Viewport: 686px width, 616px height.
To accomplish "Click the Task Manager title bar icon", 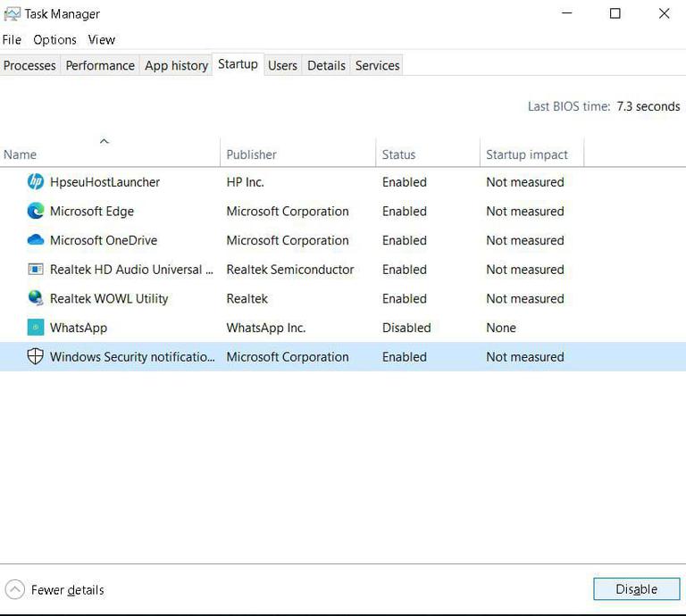I will tap(12, 14).
